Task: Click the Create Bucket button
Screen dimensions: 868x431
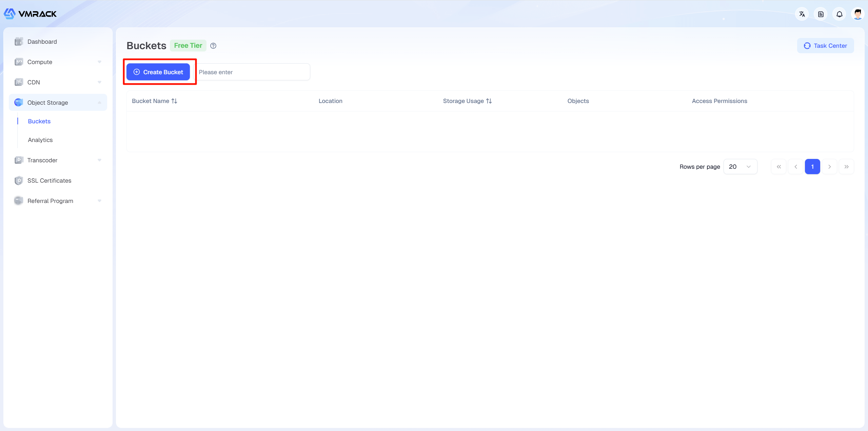Action: point(158,72)
